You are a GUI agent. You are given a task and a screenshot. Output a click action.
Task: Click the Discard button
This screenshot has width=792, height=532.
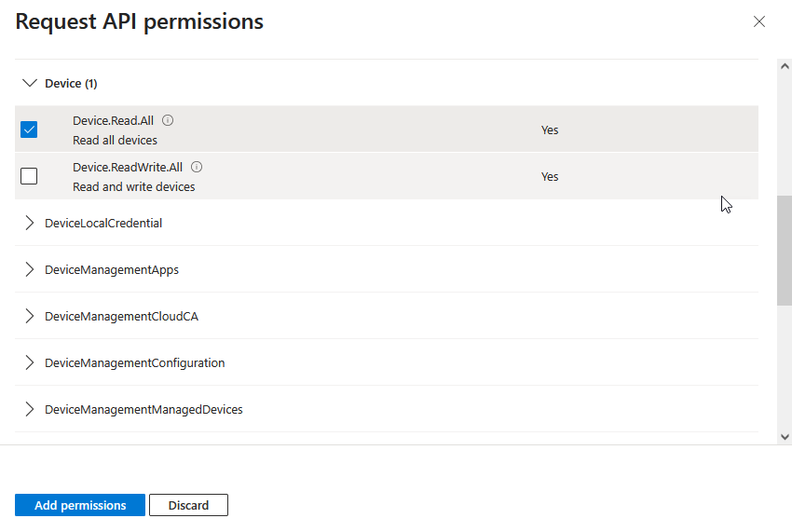tap(188, 505)
